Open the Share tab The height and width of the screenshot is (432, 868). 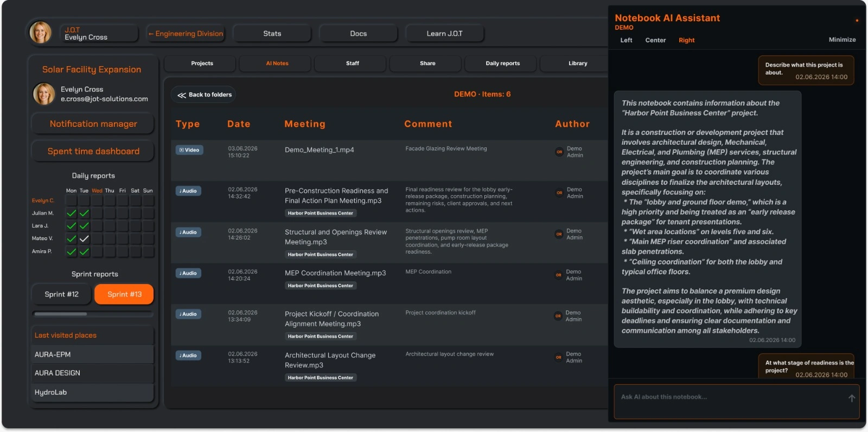pos(427,63)
